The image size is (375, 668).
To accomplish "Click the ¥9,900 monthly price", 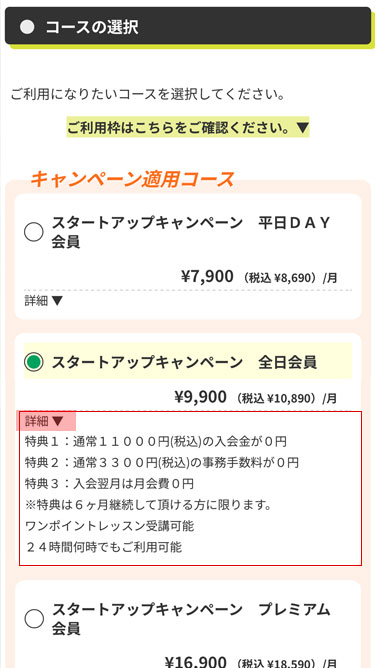I will pos(200,397).
